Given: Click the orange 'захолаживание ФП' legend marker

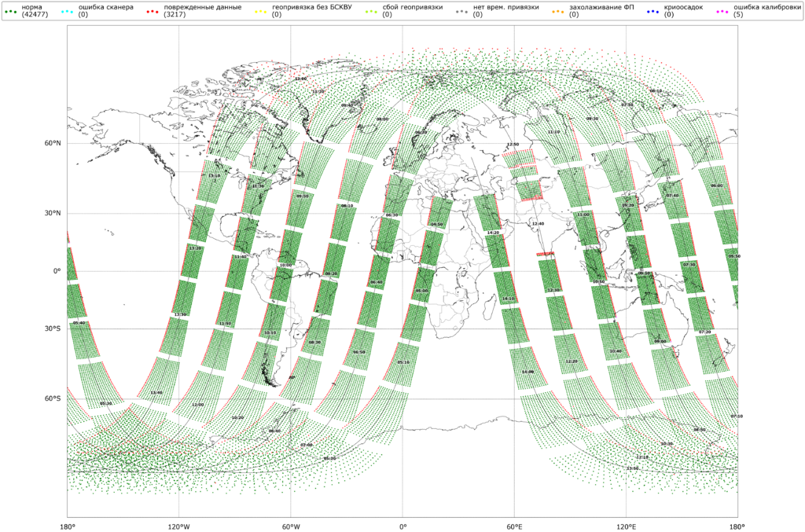Looking at the screenshot, I should (557, 11).
